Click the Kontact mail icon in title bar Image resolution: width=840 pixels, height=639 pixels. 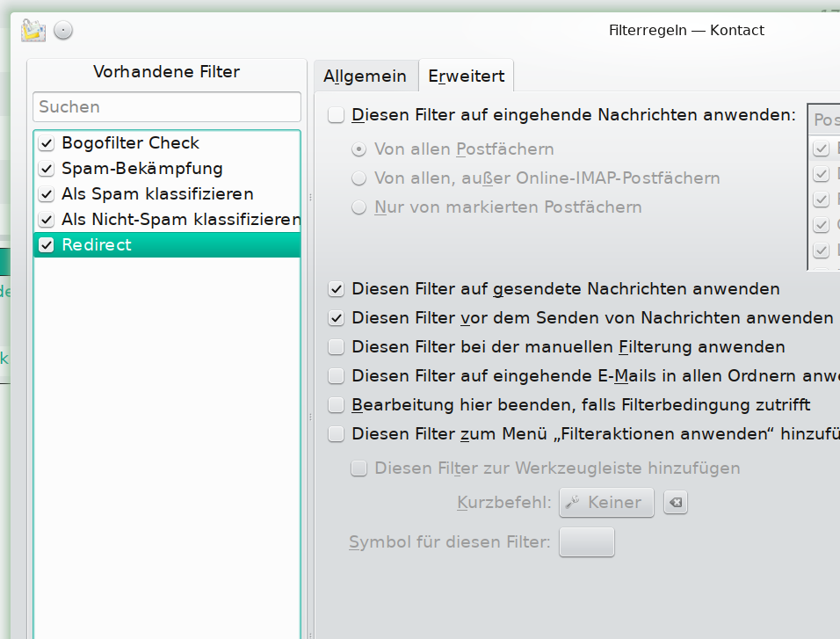pyautogui.click(x=33, y=31)
